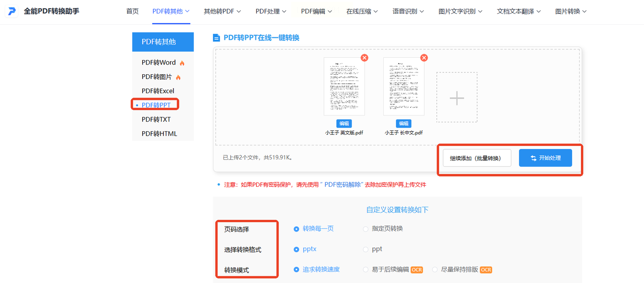The image size is (644, 283).
Task: Click the flame icon beside PDF转图片
Action: pos(178,77)
